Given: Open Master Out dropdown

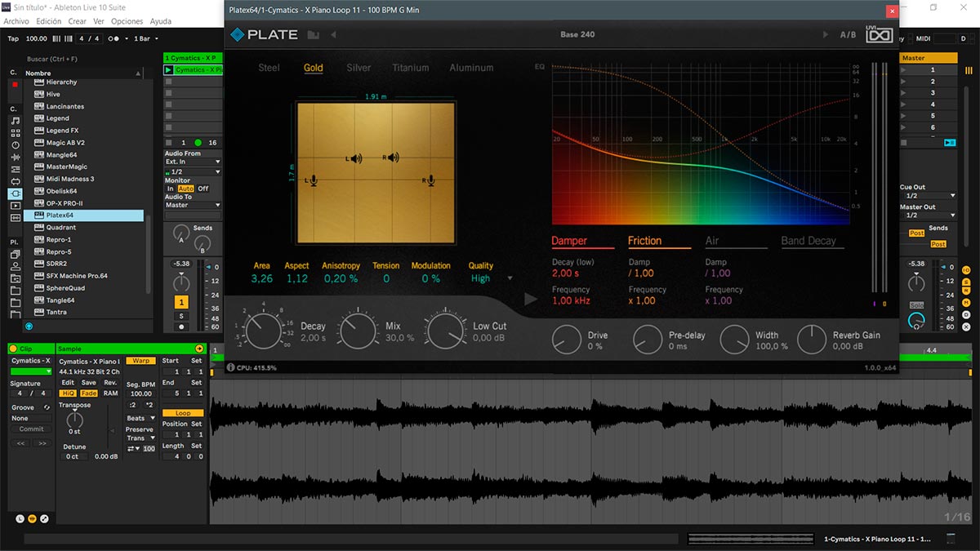Looking at the screenshot, I should coord(928,216).
